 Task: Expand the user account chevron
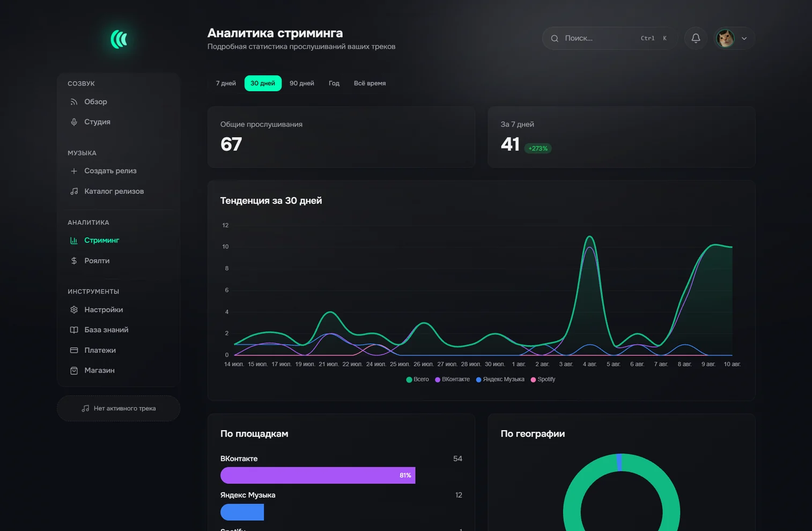pyautogui.click(x=744, y=39)
